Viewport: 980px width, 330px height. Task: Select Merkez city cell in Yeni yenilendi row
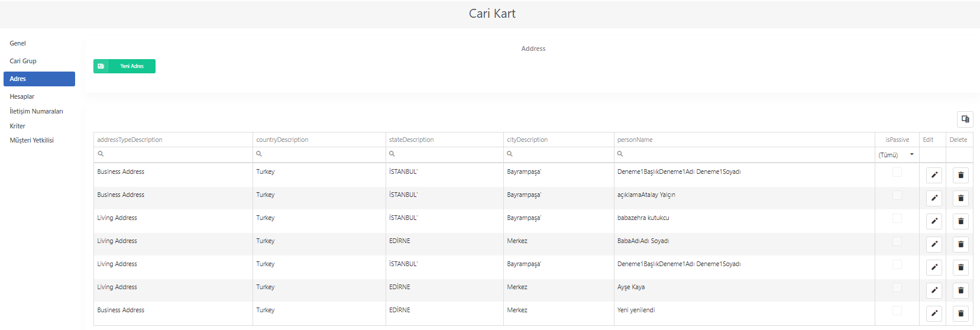click(x=558, y=313)
